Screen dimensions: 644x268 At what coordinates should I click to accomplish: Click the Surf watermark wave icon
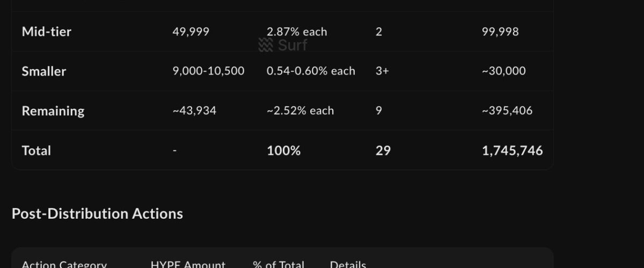pos(266,45)
